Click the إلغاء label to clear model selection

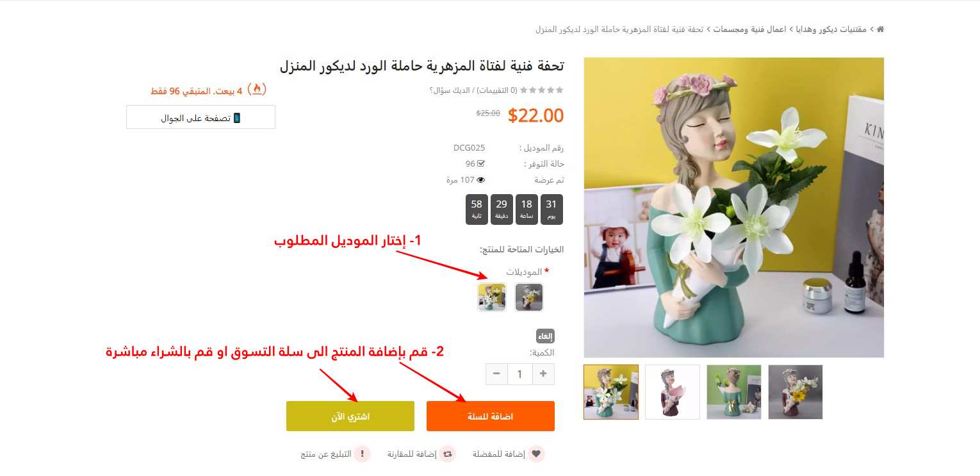coord(545,336)
